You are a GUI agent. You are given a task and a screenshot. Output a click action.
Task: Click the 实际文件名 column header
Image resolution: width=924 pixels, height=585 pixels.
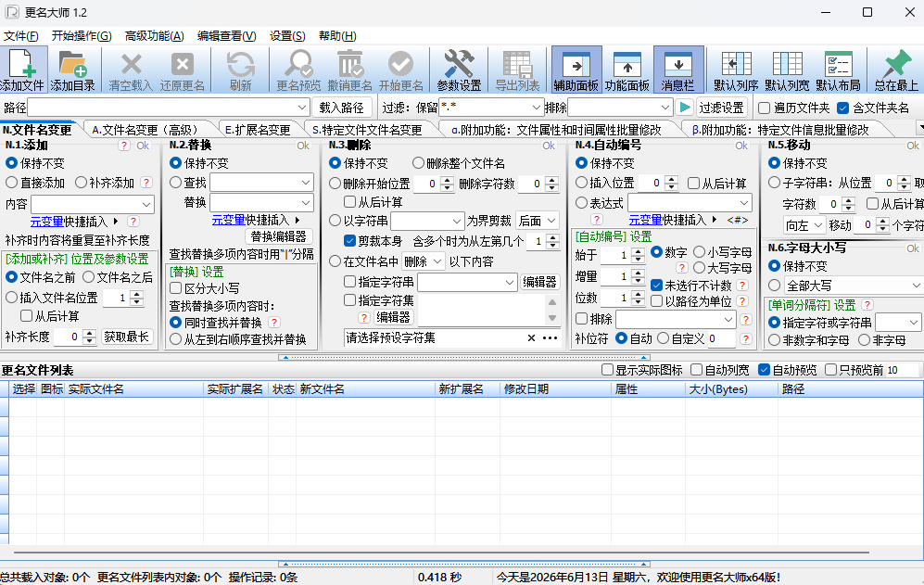(x=133, y=389)
